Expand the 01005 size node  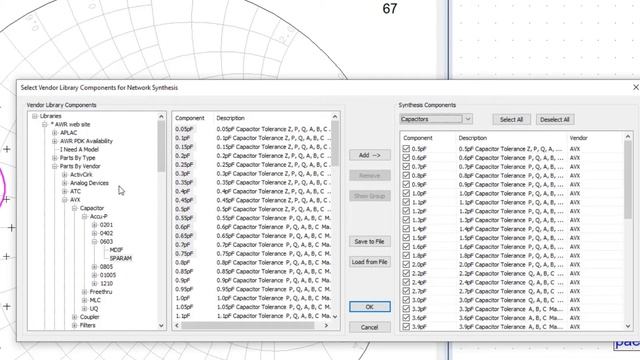(x=94, y=275)
